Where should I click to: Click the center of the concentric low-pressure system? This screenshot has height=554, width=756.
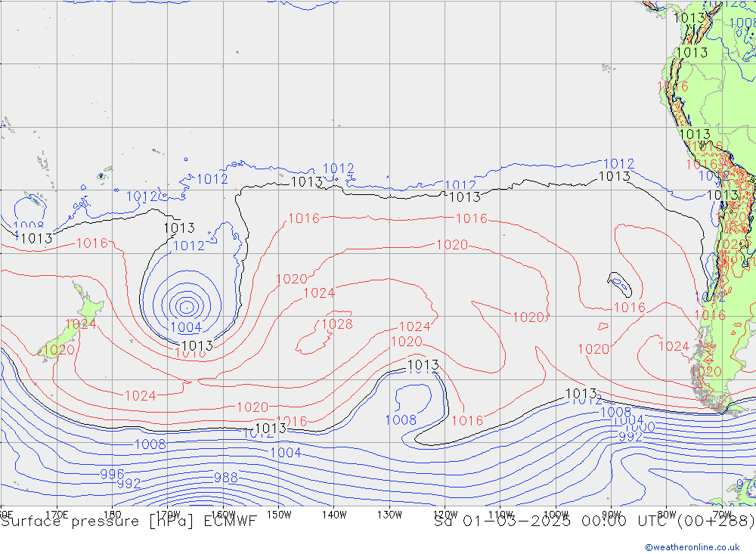coord(187,307)
